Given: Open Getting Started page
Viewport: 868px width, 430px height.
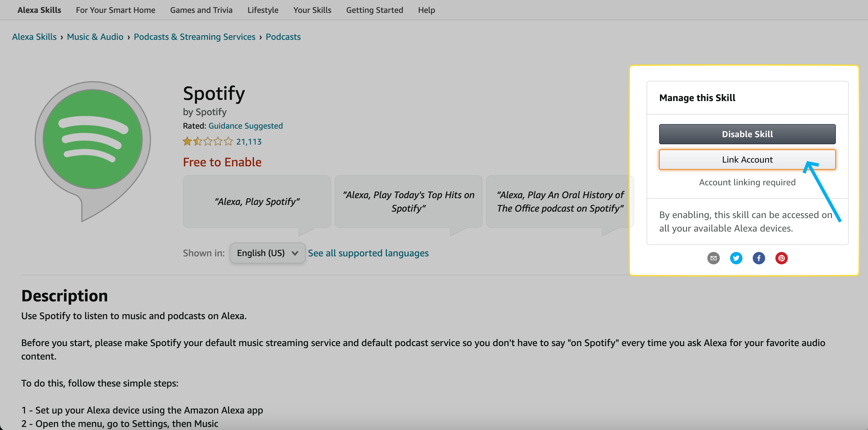Looking at the screenshot, I should click(x=374, y=10).
